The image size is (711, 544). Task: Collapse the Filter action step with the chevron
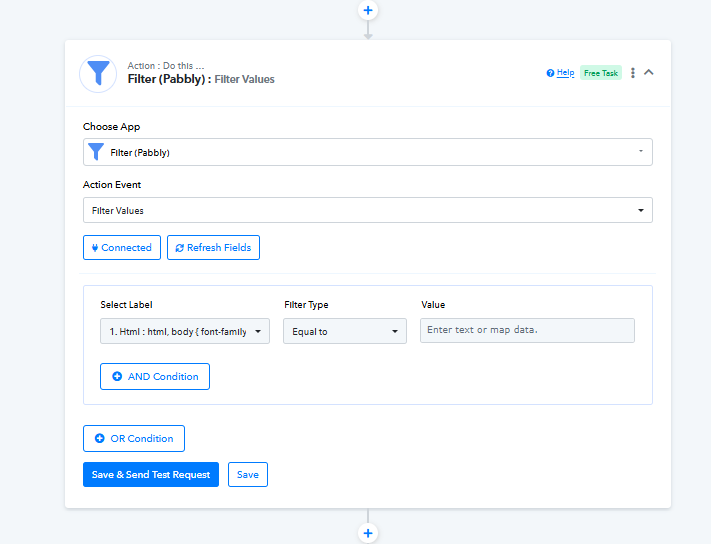click(649, 72)
